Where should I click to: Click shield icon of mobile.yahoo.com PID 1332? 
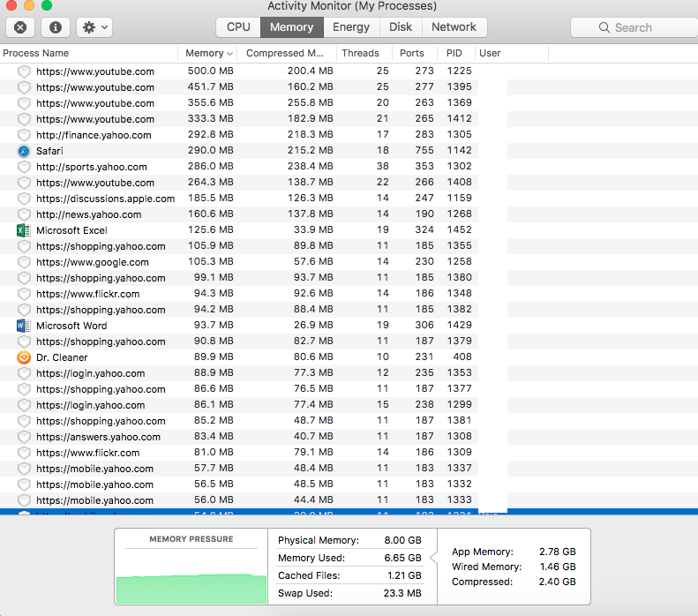tap(24, 485)
